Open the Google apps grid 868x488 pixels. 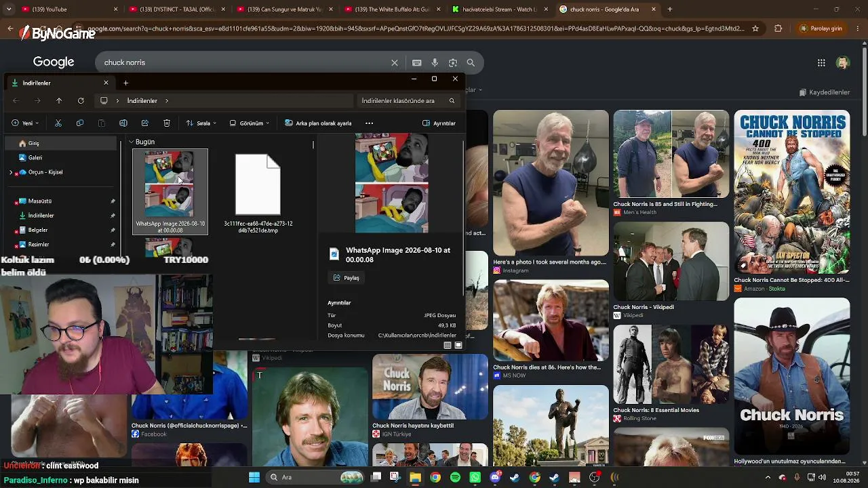(x=821, y=63)
